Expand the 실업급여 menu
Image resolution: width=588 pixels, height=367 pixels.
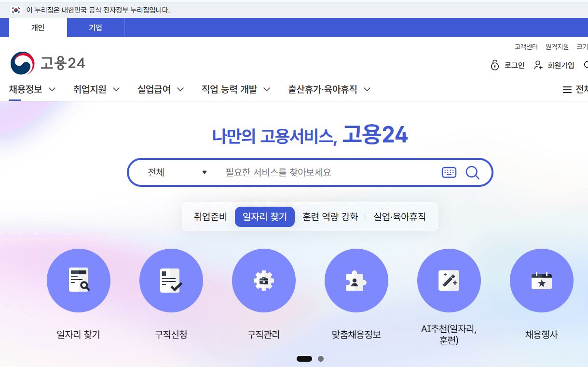pyautogui.click(x=161, y=89)
